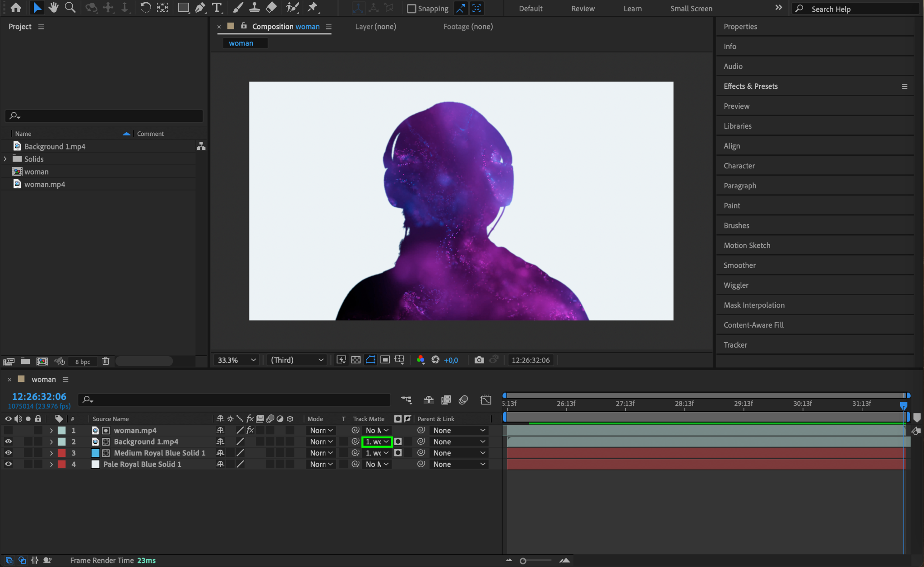The height and width of the screenshot is (567, 924).
Task: Choose the Rectangle shape tool
Action: click(x=183, y=8)
